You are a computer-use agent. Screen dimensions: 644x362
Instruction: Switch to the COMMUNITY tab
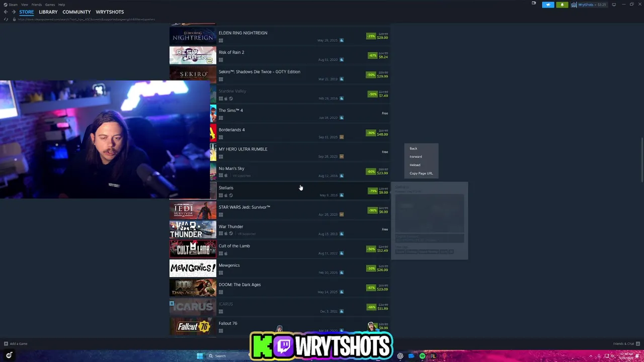point(76,12)
